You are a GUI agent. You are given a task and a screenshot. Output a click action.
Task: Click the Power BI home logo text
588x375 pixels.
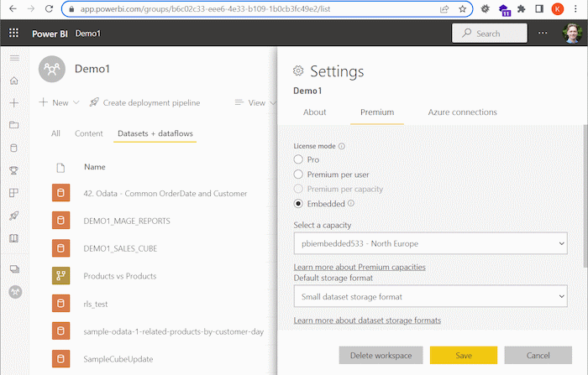coord(50,34)
